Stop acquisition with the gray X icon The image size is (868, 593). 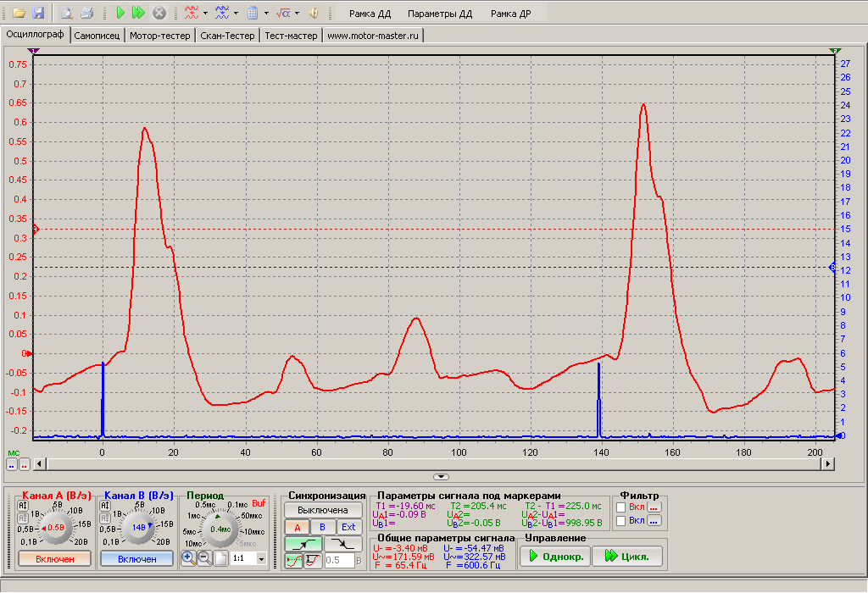coord(159,13)
